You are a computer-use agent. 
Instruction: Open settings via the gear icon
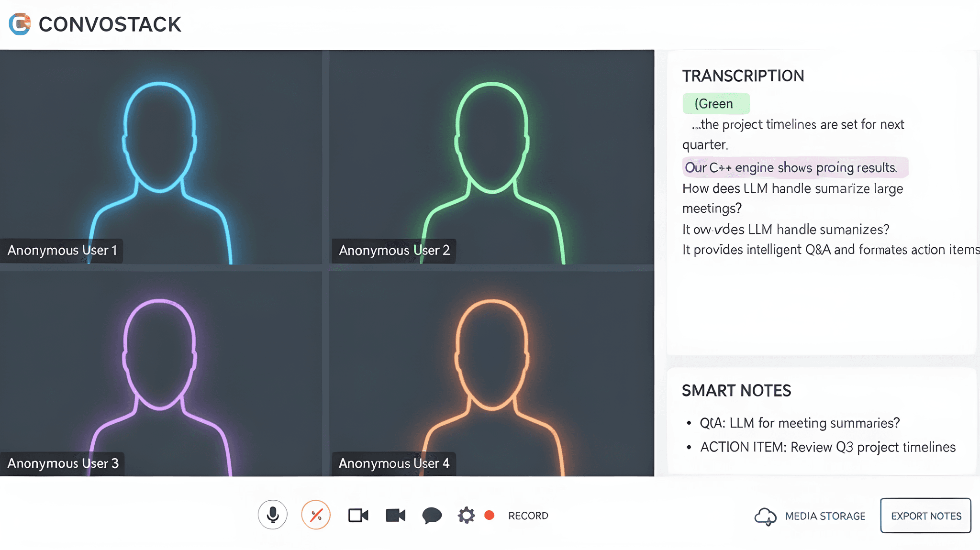[466, 515]
